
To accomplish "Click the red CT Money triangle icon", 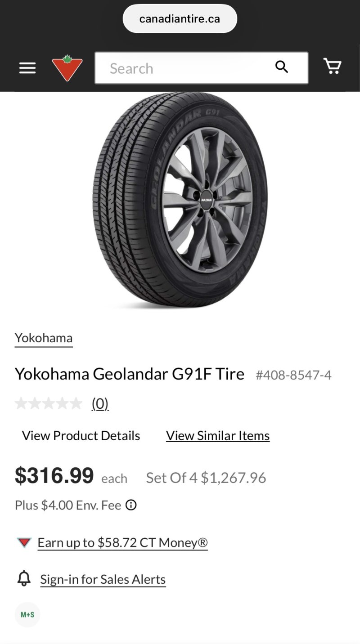I will [x=24, y=543].
